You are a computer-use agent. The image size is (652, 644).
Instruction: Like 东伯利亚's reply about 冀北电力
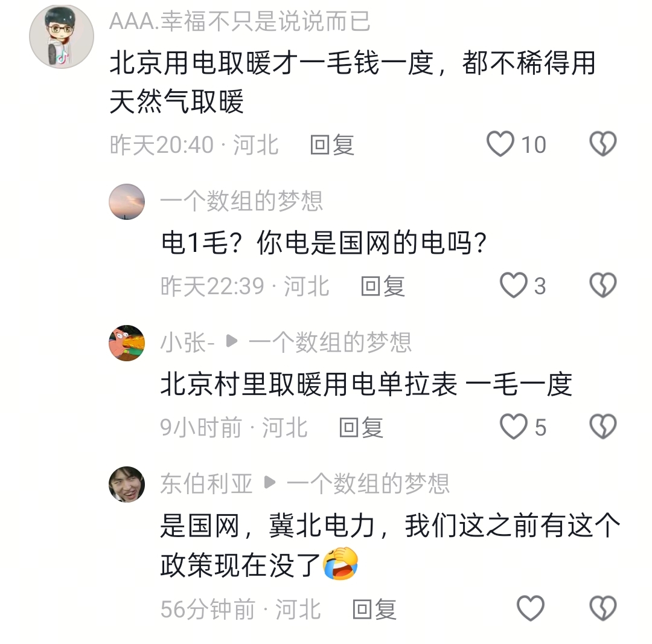tap(531, 609)
